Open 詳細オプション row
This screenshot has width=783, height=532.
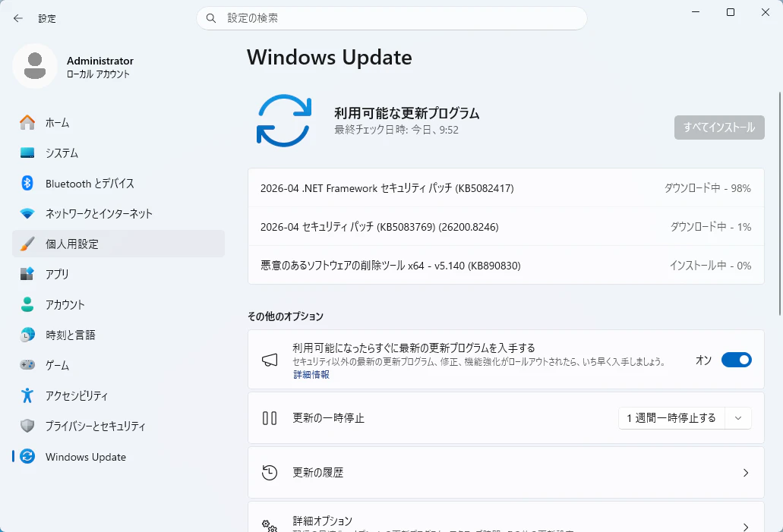506,517
